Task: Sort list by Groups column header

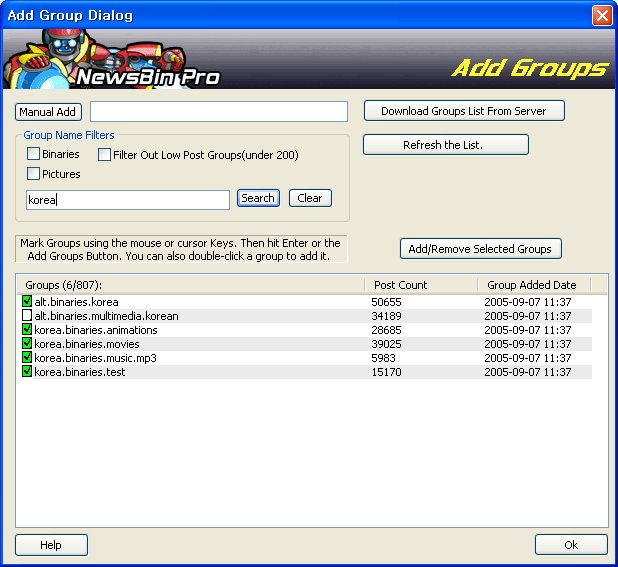Action: (x=188, y=285)
